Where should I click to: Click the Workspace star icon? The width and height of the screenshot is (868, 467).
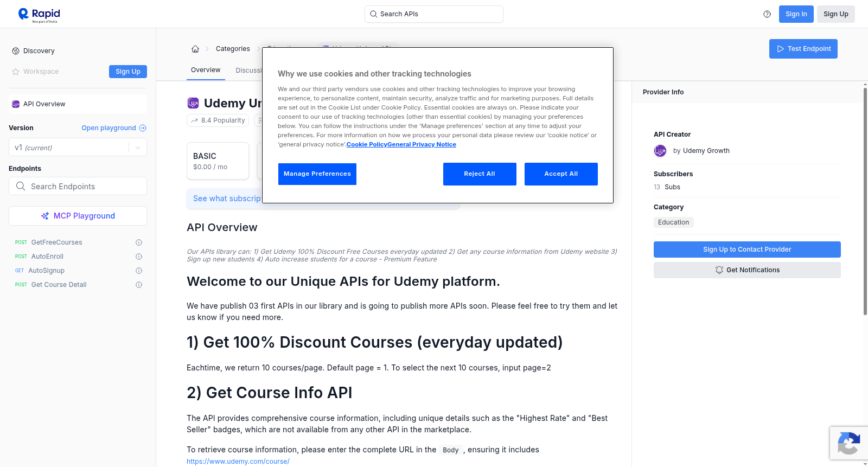[16, 72]
